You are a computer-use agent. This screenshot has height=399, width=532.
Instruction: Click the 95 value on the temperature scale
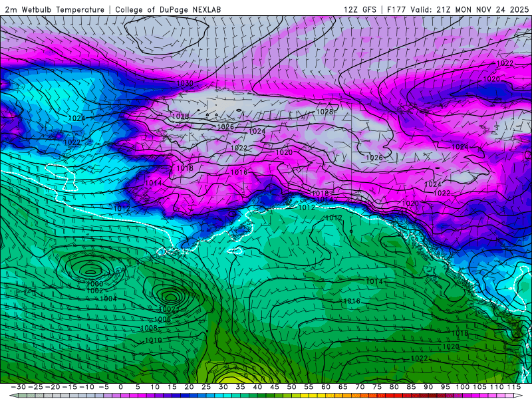(x=445, y=387)
